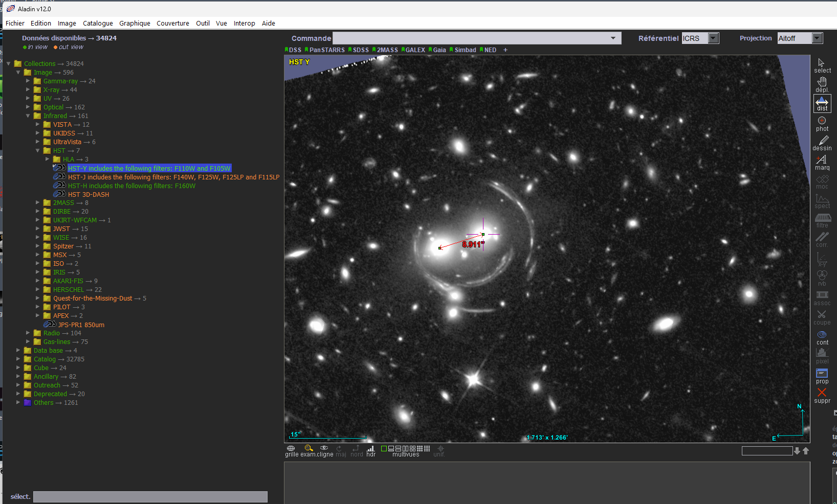
Task: Open the cont contour tool
Action: pos(822,337)
